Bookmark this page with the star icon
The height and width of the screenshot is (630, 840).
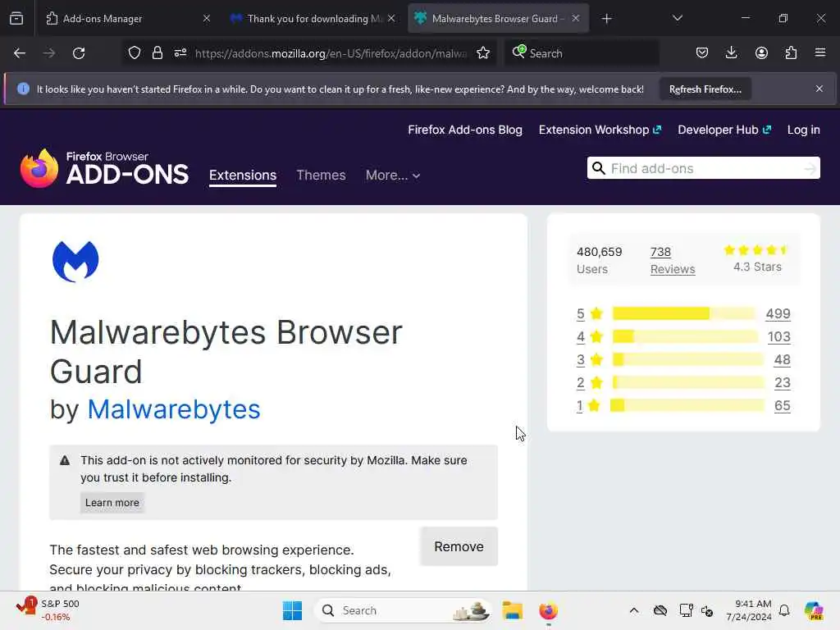click(x=483, y=52)
